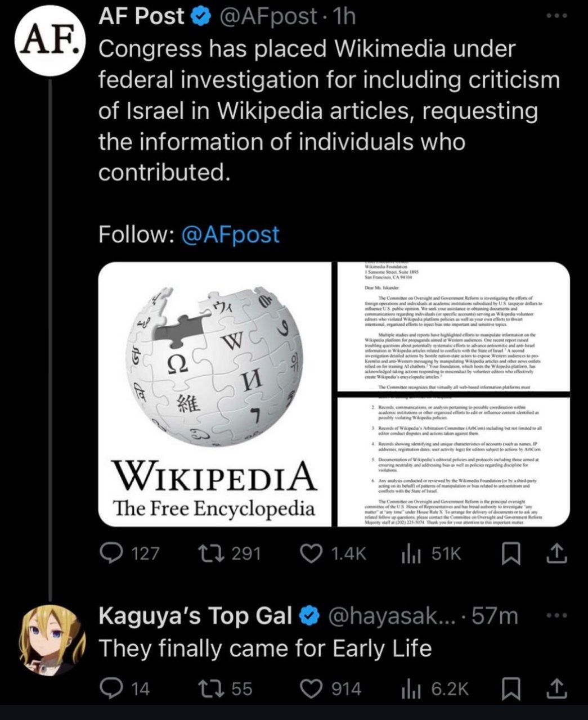
Task: Like the AF Post tweet
Action: pyautogui.click(x=334, y=554)
